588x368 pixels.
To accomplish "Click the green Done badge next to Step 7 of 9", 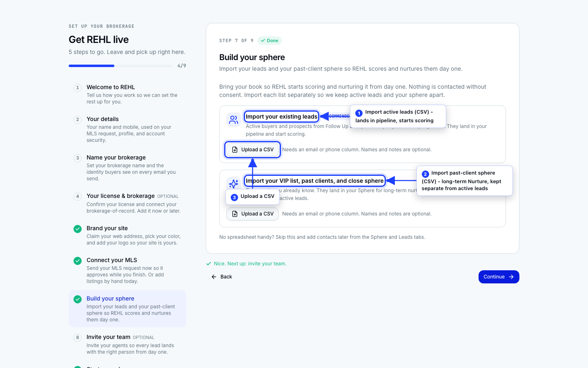I will coord(269,40).
